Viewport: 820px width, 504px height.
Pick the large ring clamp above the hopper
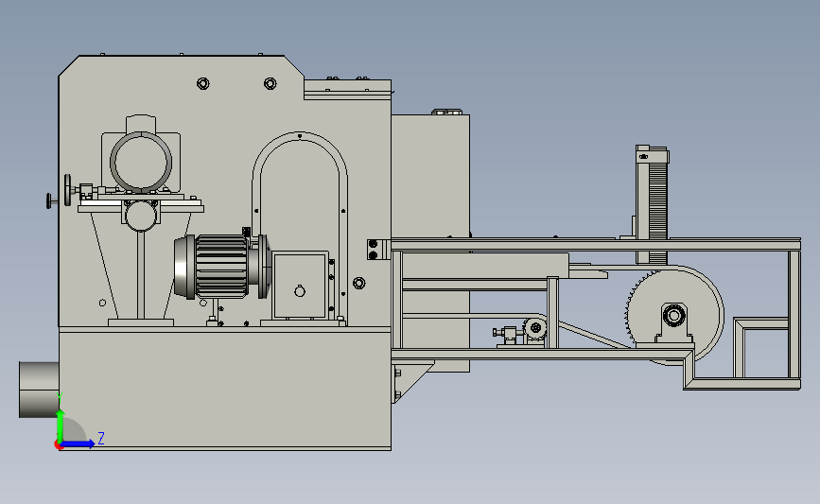click(x=141, y=162)
